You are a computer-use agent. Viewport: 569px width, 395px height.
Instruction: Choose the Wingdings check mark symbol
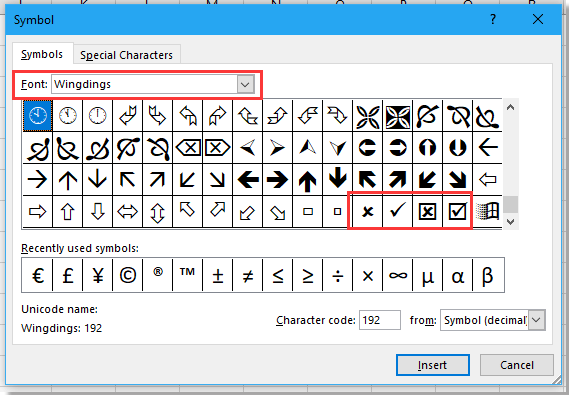[x=398, y=211]
